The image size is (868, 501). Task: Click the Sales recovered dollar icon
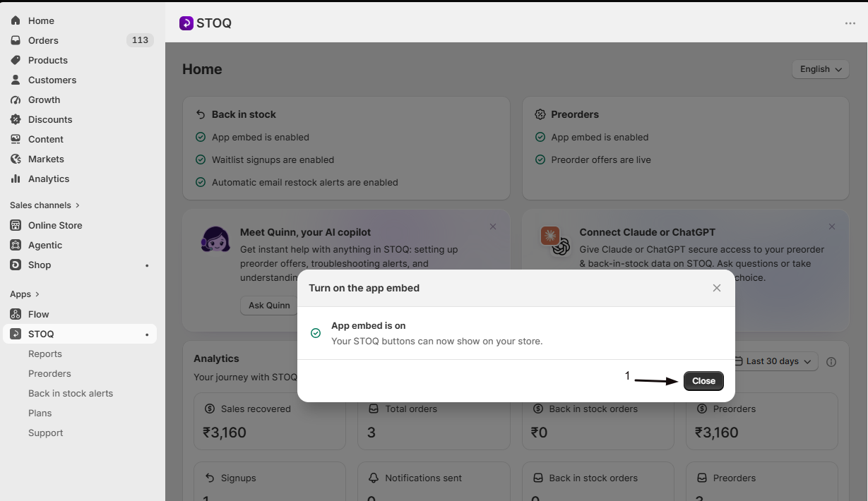click(x=210, y=409)
